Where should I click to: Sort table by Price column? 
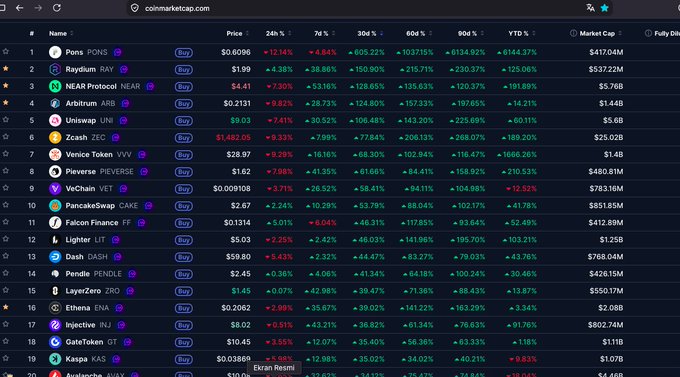pos(237,33)
